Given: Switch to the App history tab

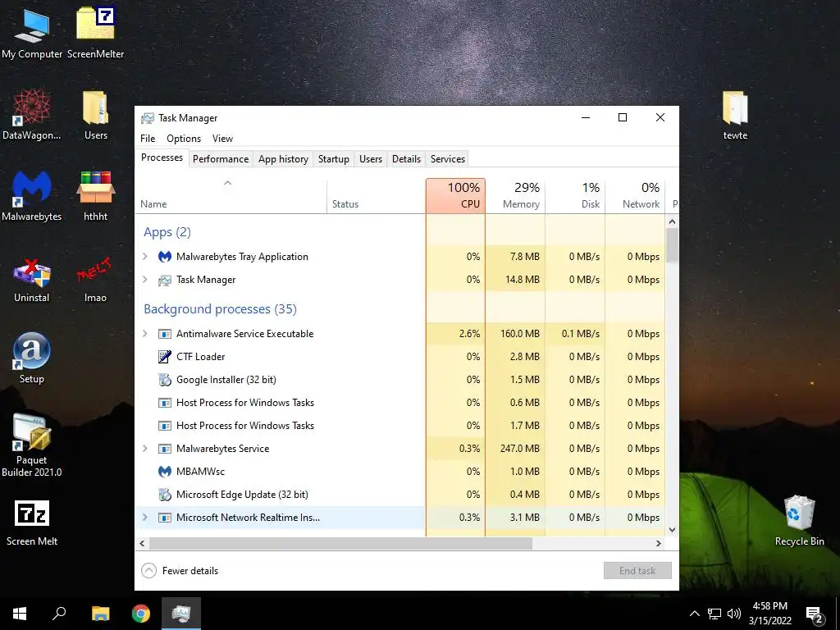Looking at the screenshot, I should (283, 159).
